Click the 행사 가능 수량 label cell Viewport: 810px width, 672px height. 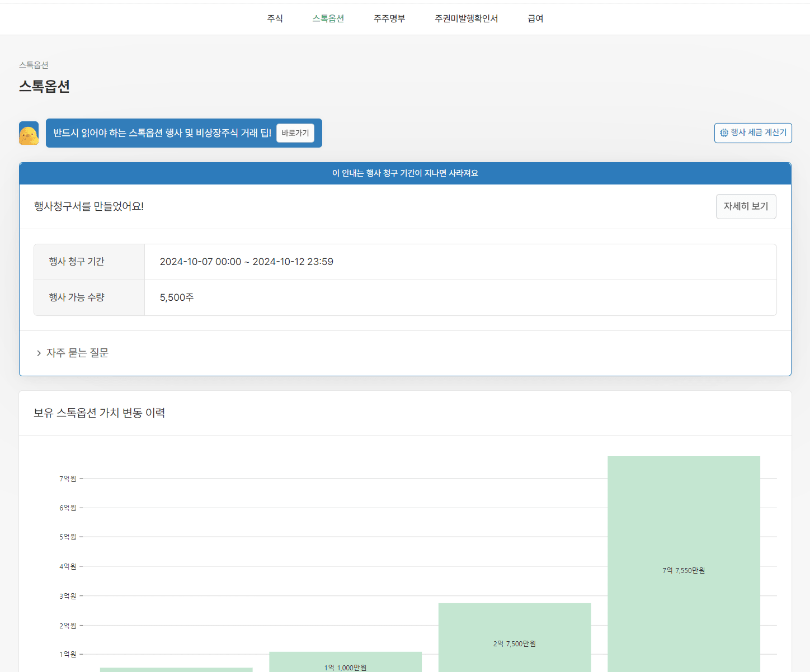pyautogui.click(x=90, y=297)
